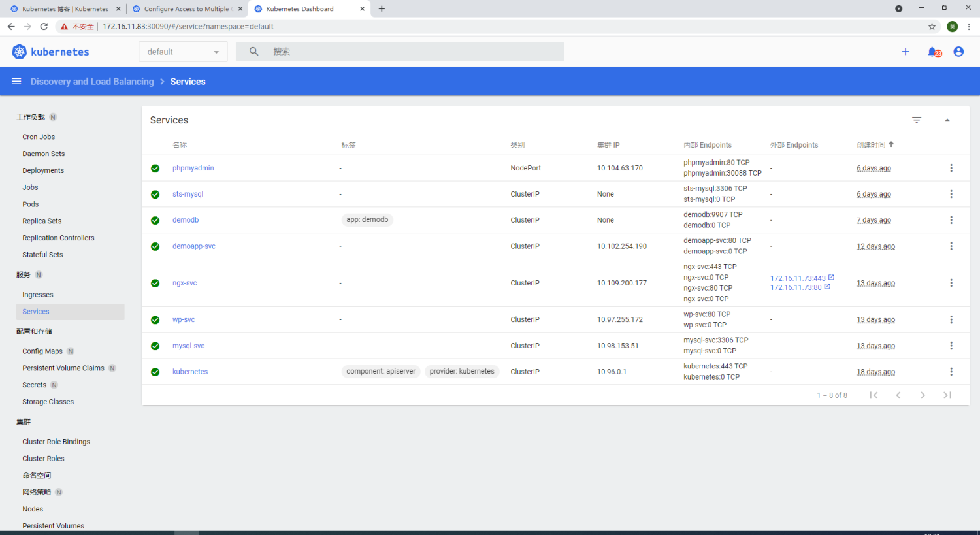The width and height of the screenshot is (980, 535).
Task: Bookmark this page with star icon
Action: click(x=932, y=27)
